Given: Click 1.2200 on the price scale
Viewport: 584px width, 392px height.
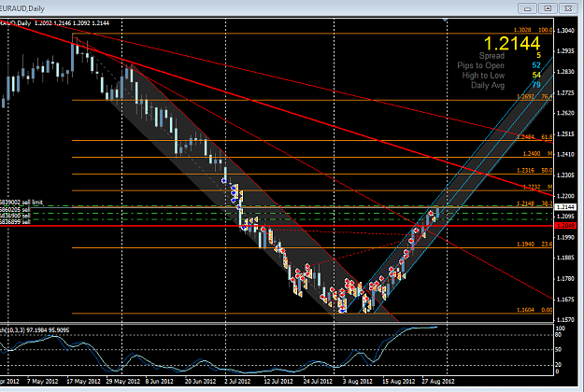Looking at the screenshot, I should (x=565, y=196).
